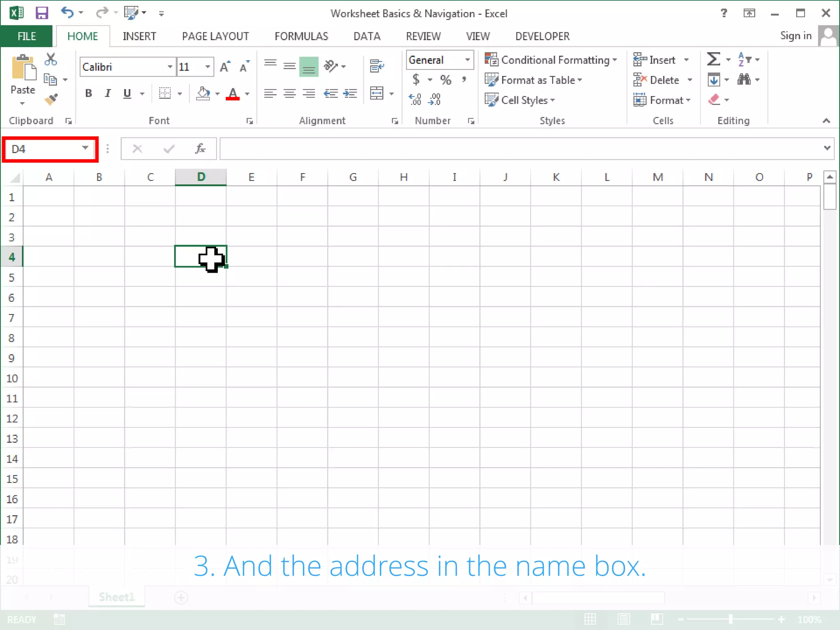Insert AutoSum with the sigma icon
Viewport: 840px width, 630px height.
713,59
